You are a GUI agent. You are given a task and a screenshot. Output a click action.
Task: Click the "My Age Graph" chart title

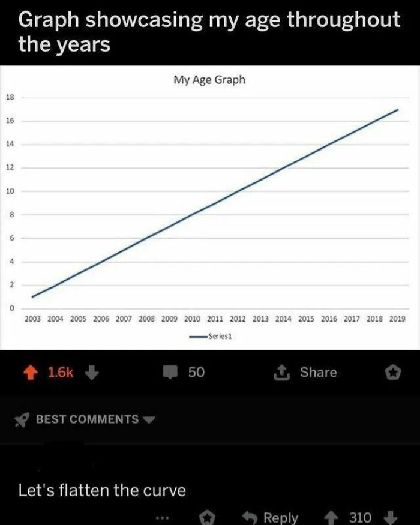click(x=209, y=79)
